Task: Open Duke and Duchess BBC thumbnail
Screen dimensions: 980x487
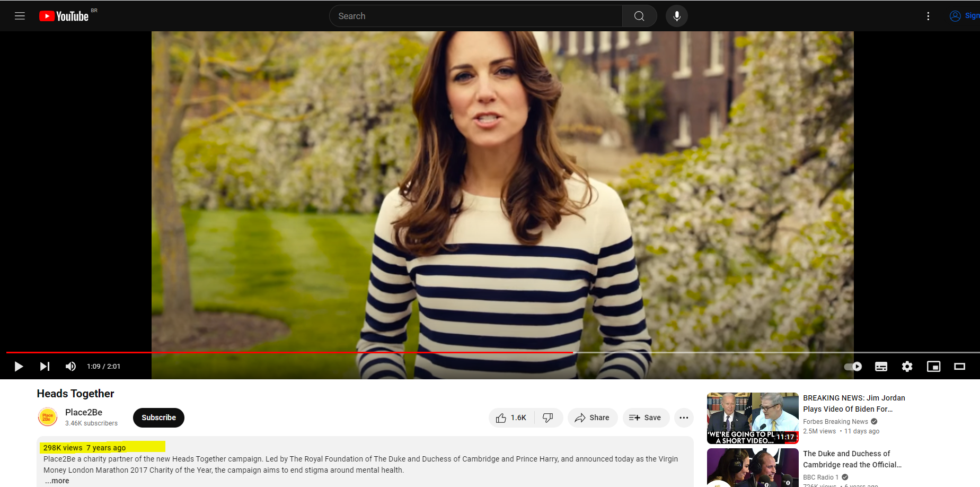Action: (753, 467)
